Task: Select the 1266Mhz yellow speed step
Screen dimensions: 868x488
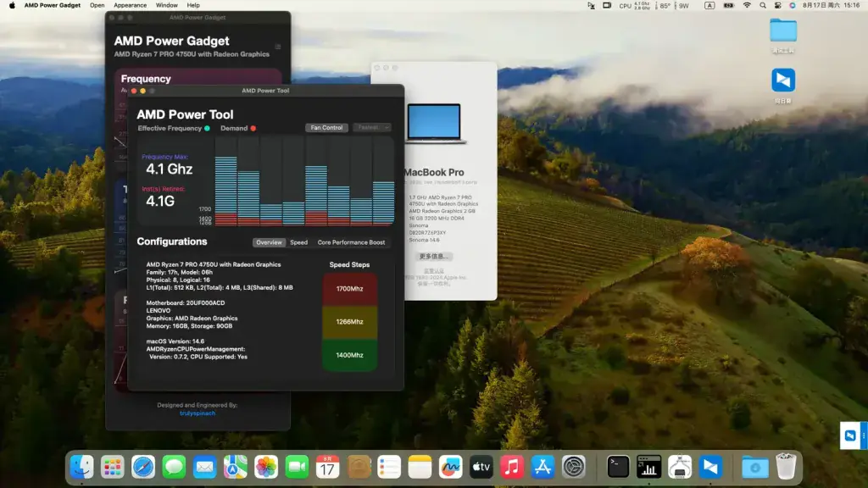Action: click(x=350, y=321)
